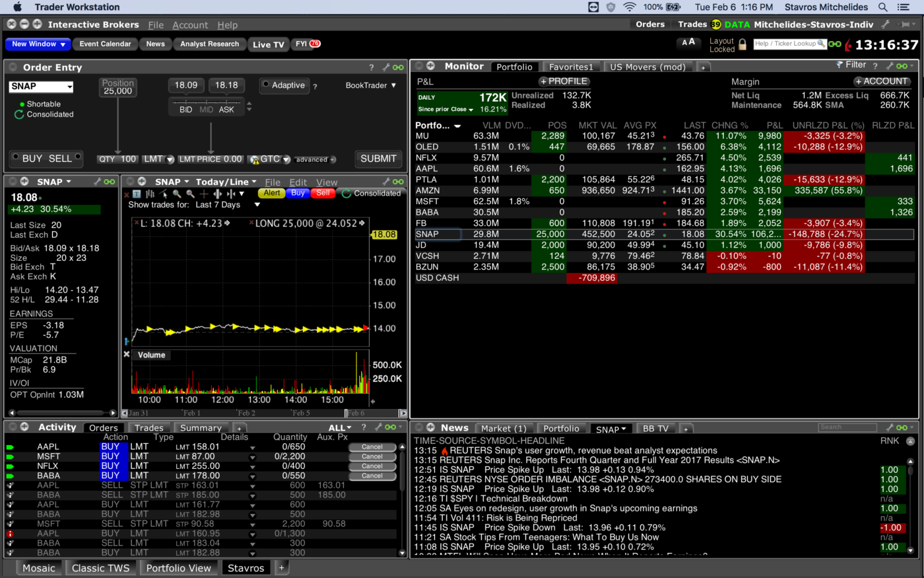Open Analyst Research
Image resolution: width=924 pixels, height=578 pixels.
pyautogui.click(x=209, y=44)
